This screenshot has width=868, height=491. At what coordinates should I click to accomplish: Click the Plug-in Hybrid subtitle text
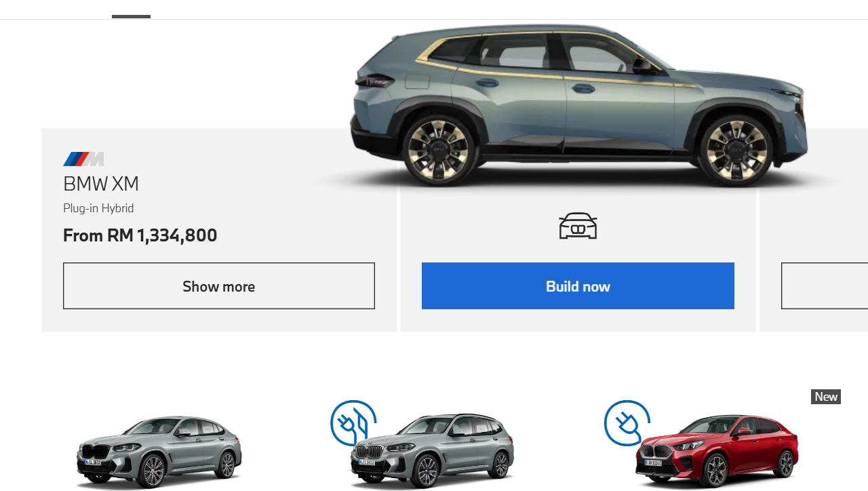point(98,208)
